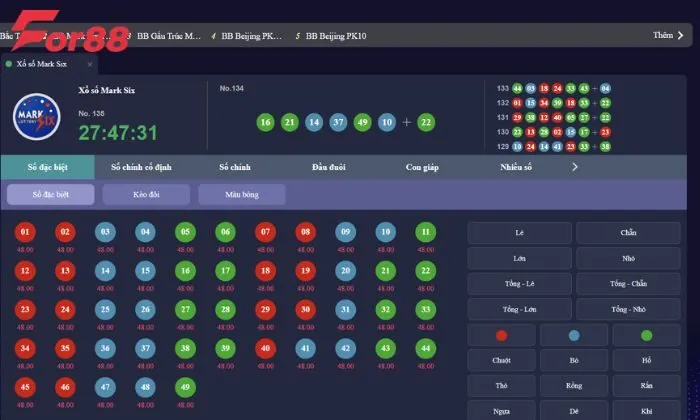Select red ball number 01
Screen dimensions: 700x420
point(25,232)
